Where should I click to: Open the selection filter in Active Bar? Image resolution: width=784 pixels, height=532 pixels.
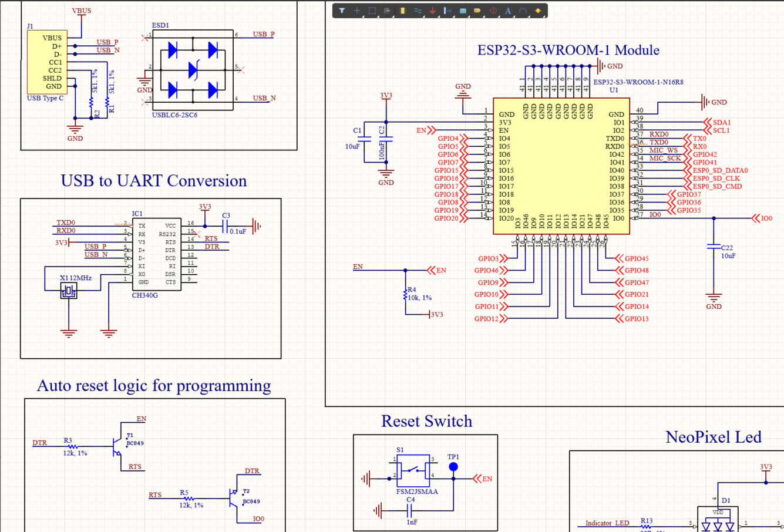[x=342, y=11]
